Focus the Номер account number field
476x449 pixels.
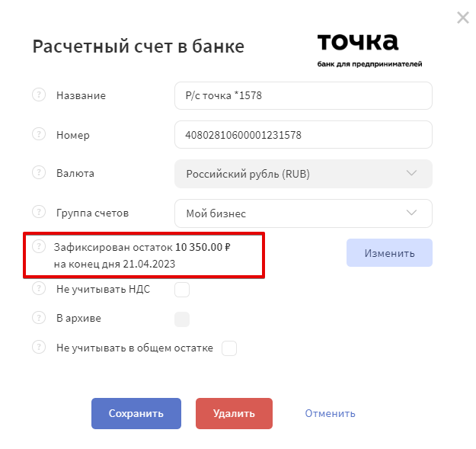click(x=303, y=135)
